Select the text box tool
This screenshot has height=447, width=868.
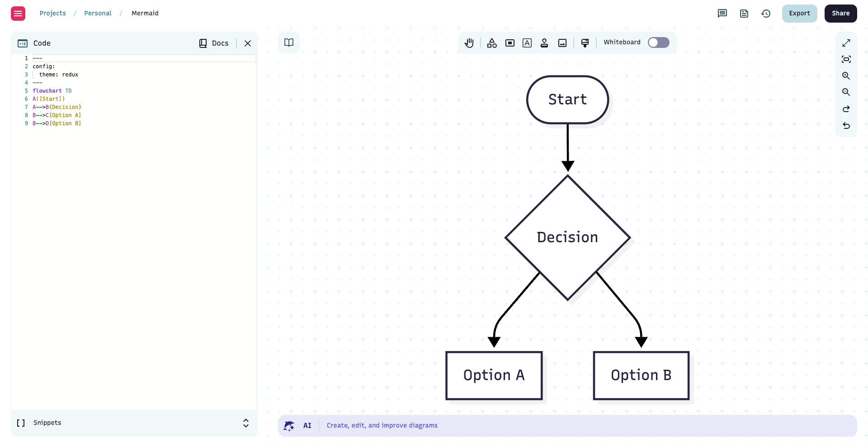click(527, 43)
